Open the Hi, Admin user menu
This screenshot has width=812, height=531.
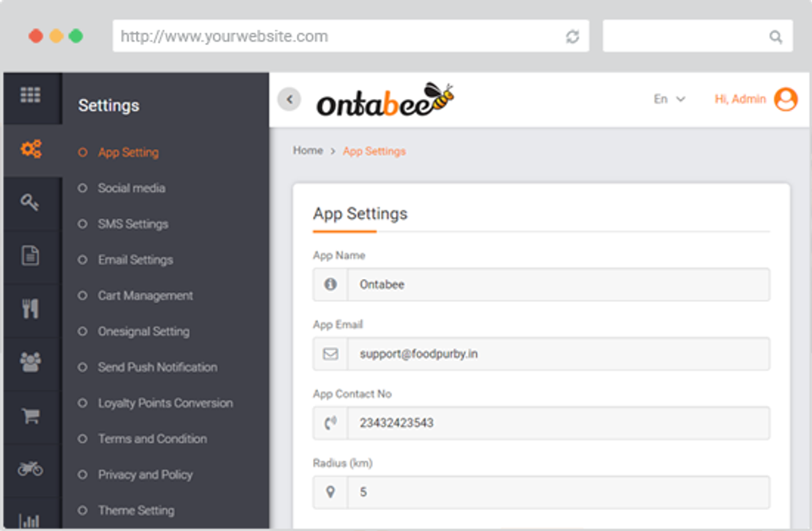click(754, 99)
